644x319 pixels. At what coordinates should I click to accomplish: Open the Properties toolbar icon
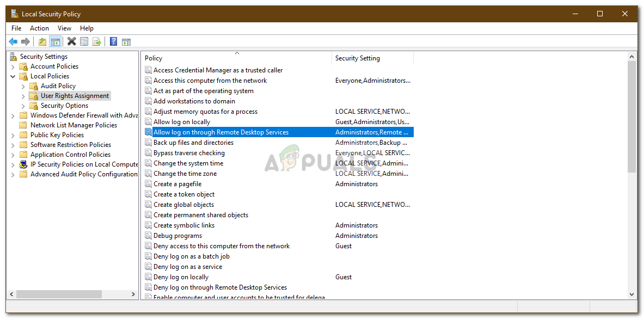pyautogui.click(x=84, y=41)
